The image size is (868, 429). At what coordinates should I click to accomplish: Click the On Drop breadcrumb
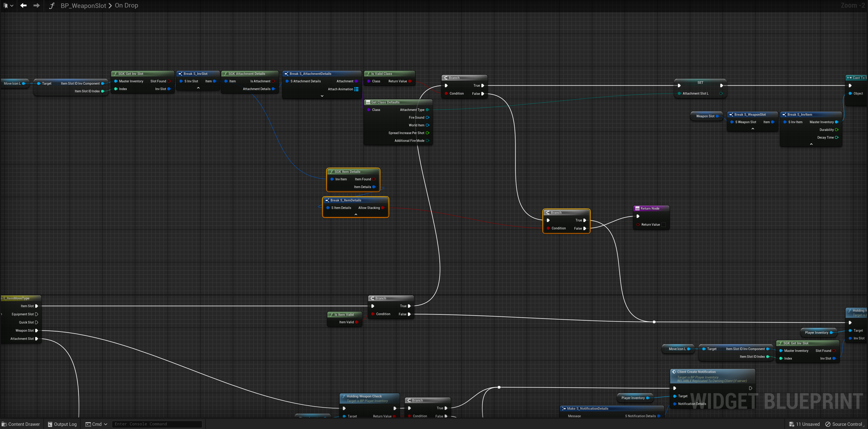coord(126,6)
